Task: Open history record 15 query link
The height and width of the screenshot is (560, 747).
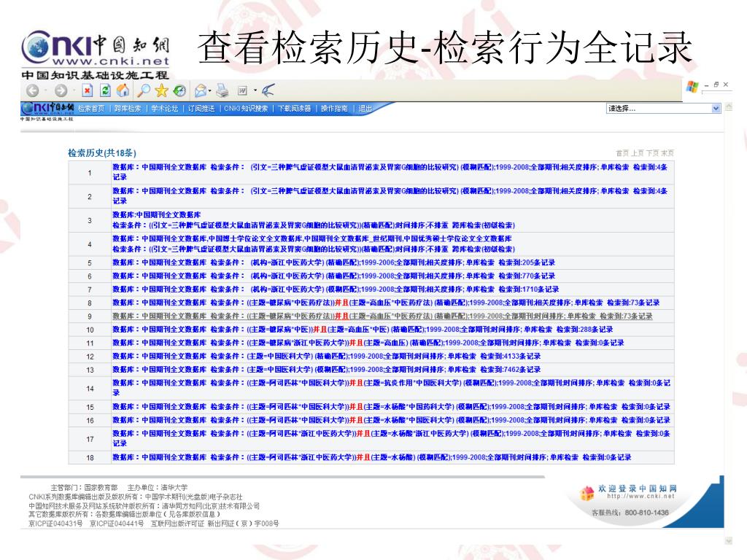Action: click(x=391, y=407)
